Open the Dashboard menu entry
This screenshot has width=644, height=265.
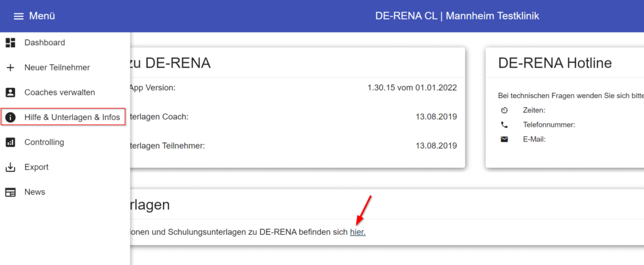coord(45,43)
